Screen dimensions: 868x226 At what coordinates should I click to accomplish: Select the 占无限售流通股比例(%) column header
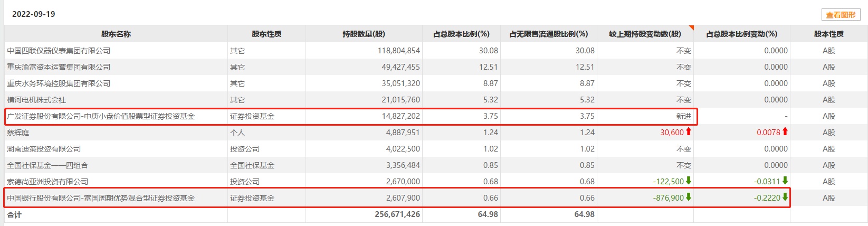[x=549, y=34]
